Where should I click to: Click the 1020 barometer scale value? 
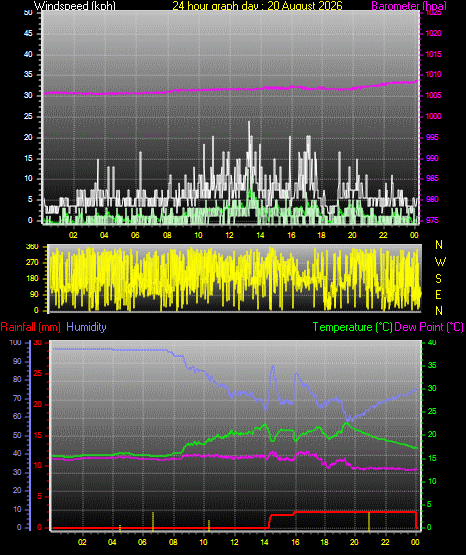433,34
